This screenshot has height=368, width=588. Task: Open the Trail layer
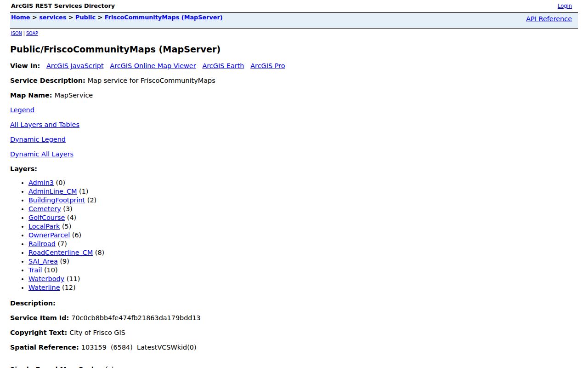[x=35, y=270]
